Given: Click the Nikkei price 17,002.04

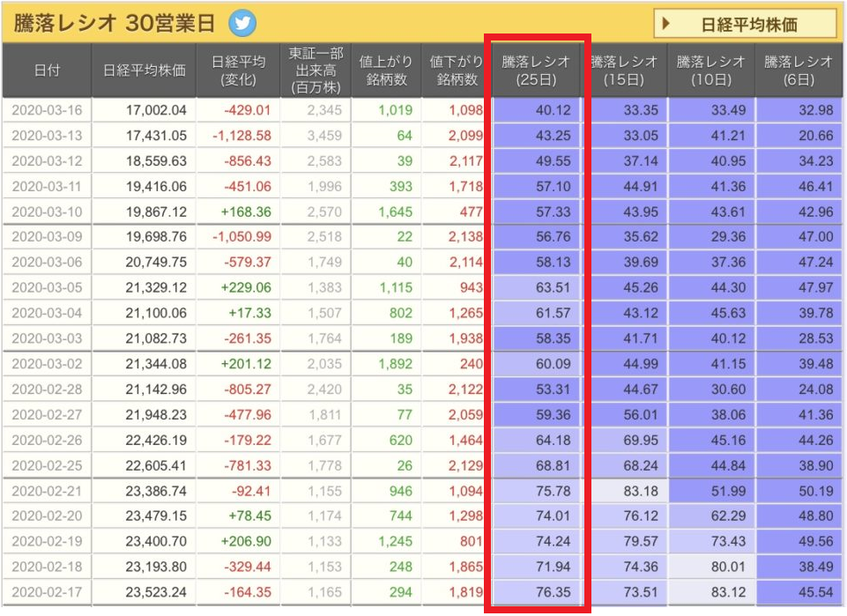Looking at the screenshot, I should coord(156,110).
